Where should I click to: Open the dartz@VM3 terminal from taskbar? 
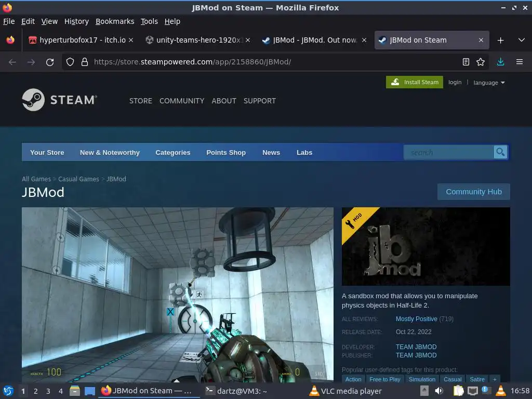click(x=236, y=391)
